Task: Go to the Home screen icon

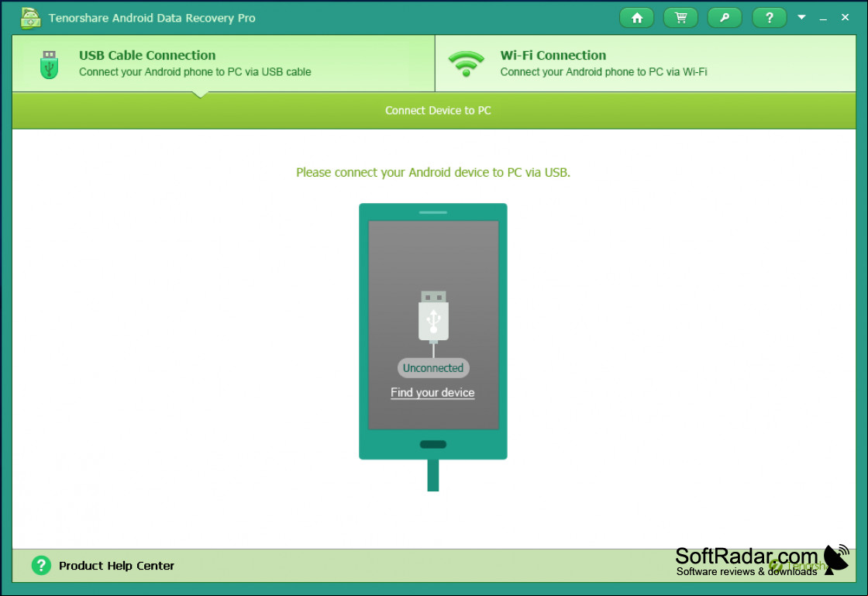Action: [636, 18]
